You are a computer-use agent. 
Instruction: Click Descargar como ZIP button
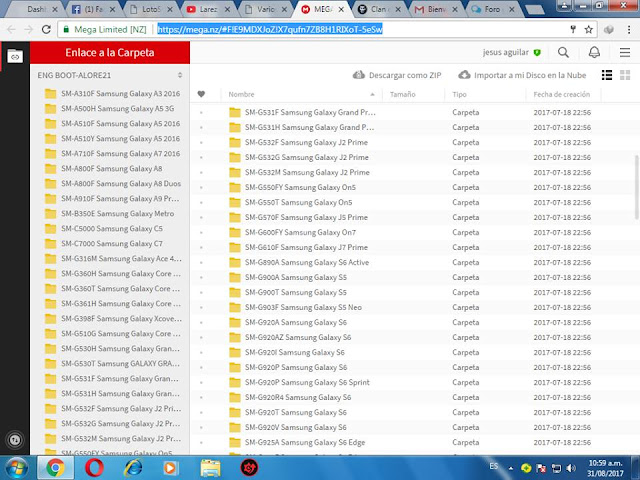point(397,75)
